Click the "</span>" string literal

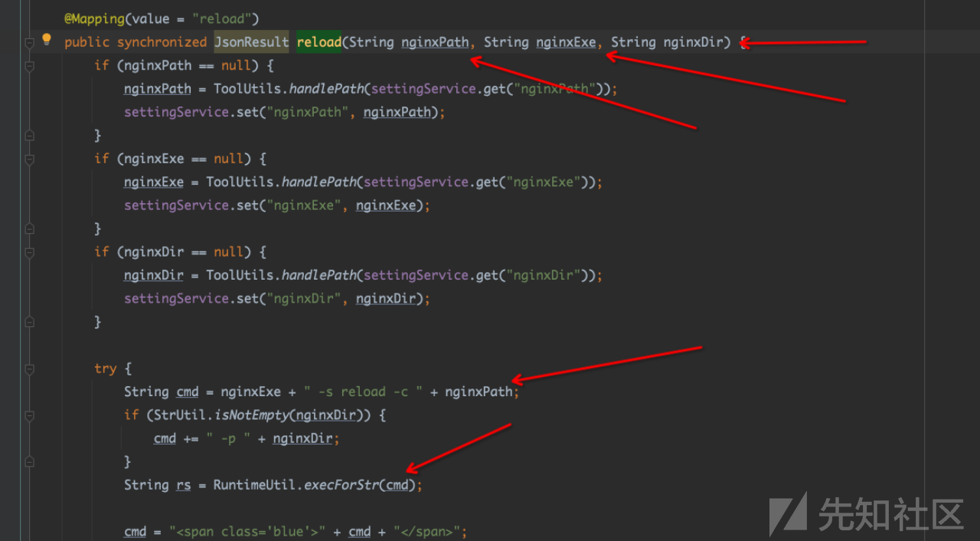[x=427, y=532]
